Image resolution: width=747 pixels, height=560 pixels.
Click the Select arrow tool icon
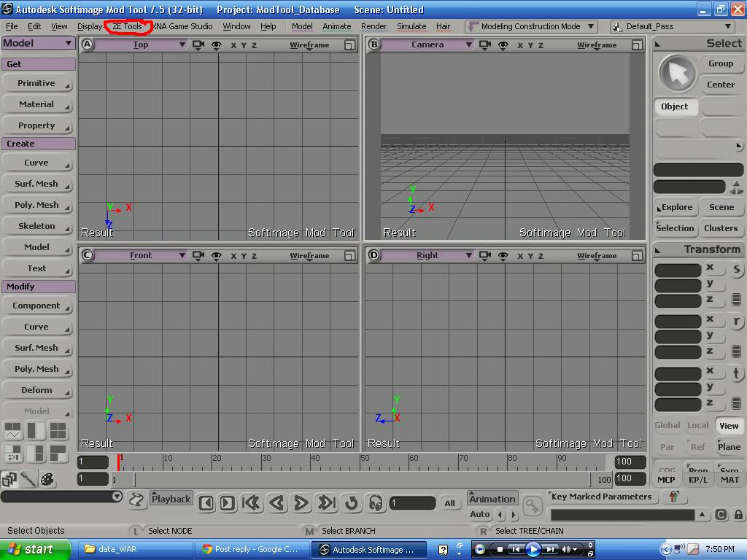point(677,74)
